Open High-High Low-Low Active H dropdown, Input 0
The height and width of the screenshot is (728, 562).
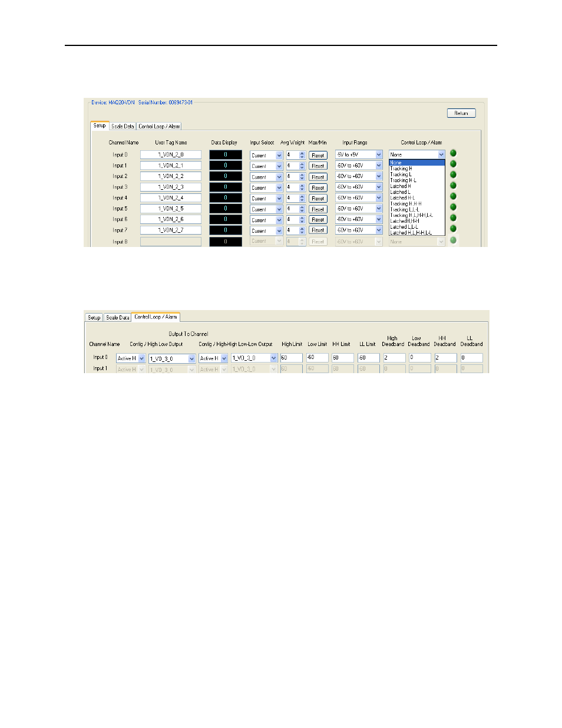(x=213, y=358)
